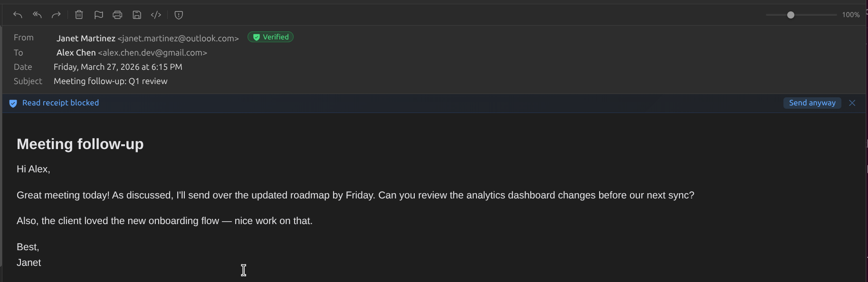The image size is (868, 282).
Task: Click the Meeting follow-up heading in body
Action: [x=80, y=144]
